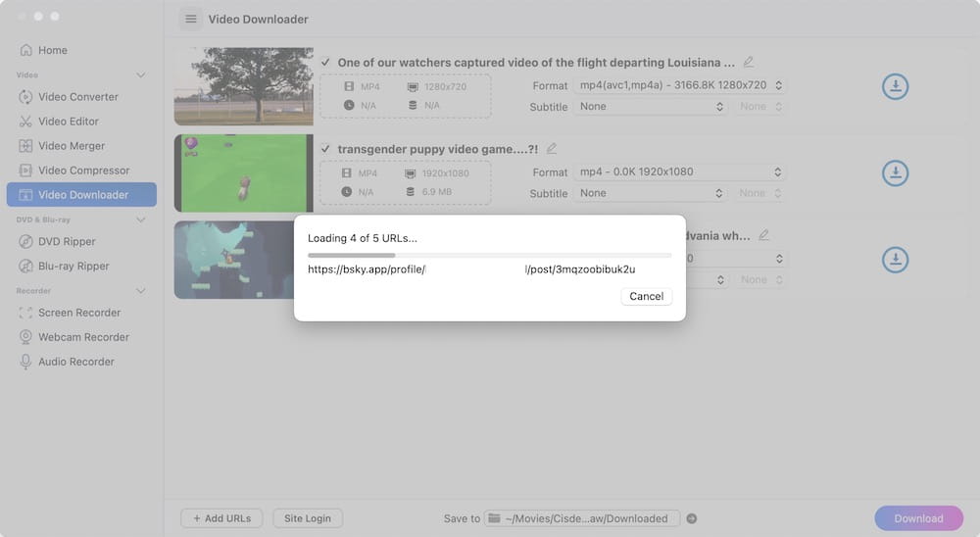Select Video Downloader in sidebar
980x537 pixels.
click(x=81, y=194)
